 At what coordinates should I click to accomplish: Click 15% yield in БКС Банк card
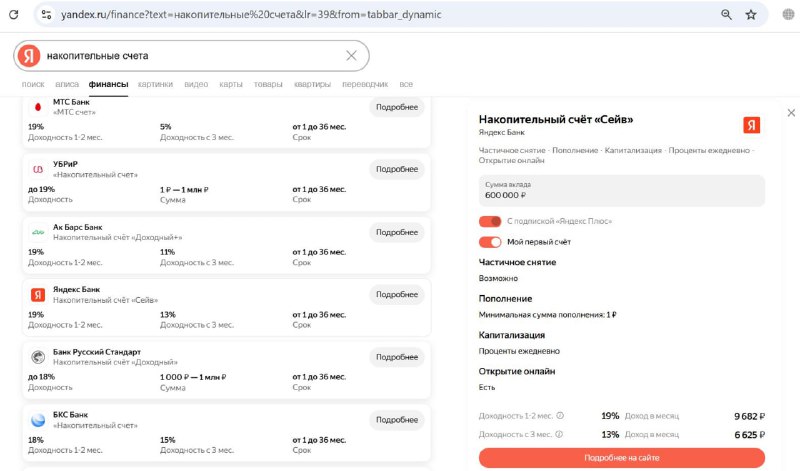(x=168, y=440)
